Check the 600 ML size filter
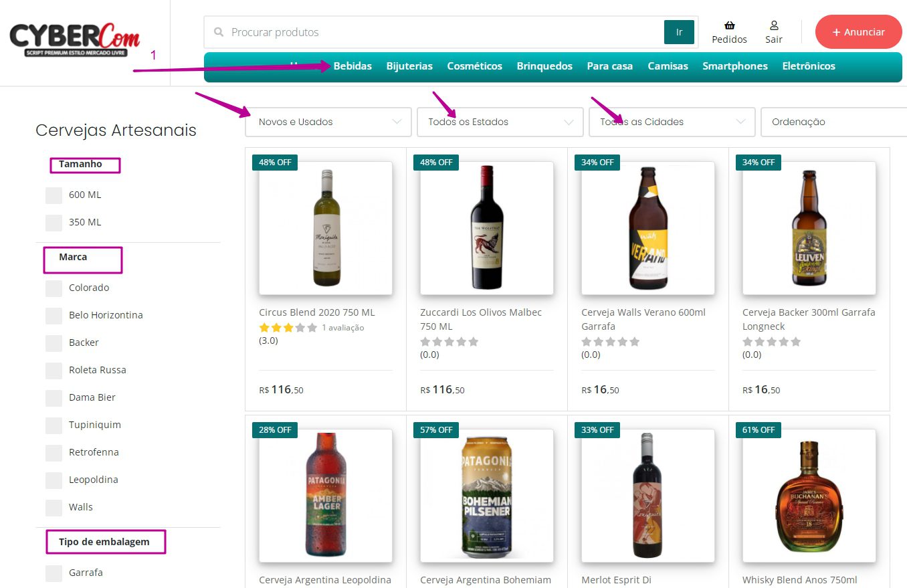Screen dimensions: 907x588 (54, 195)
